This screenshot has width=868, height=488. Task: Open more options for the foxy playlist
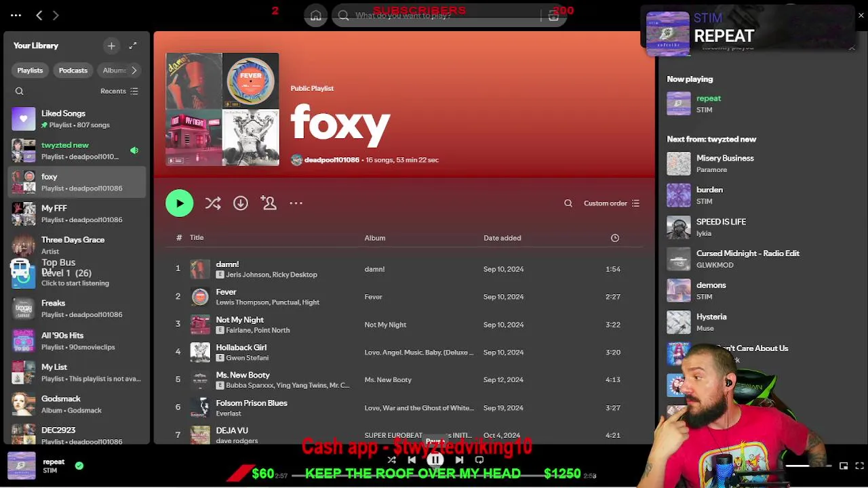296,203
